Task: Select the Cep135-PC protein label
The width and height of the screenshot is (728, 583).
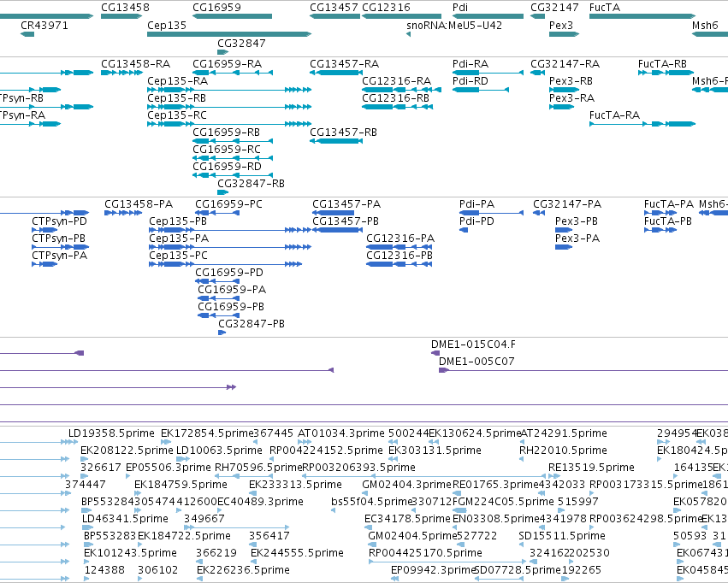Action: [178, 255]
